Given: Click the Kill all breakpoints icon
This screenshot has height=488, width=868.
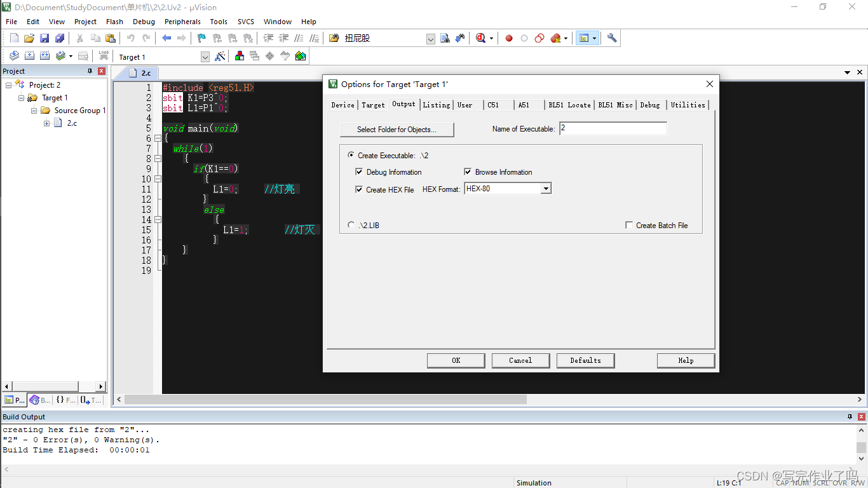Looking at the screenshot, I should coord(555,38).
